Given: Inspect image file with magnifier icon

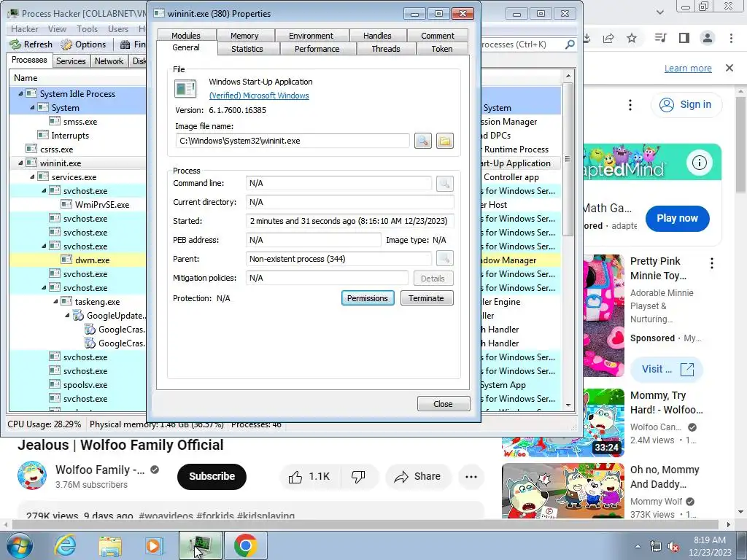Looking at the screenshot, I should pyautogui.click(x=423, y=141).
